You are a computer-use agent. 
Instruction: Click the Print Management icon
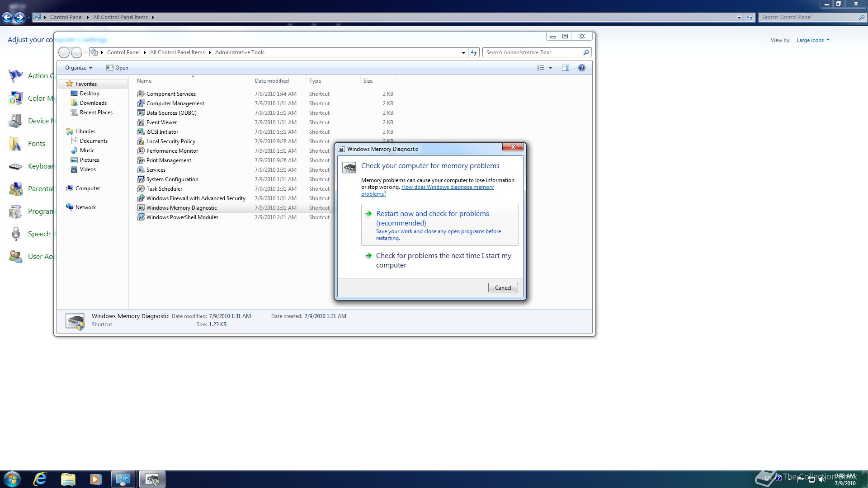pyautogui.click(x=141, y=160)
